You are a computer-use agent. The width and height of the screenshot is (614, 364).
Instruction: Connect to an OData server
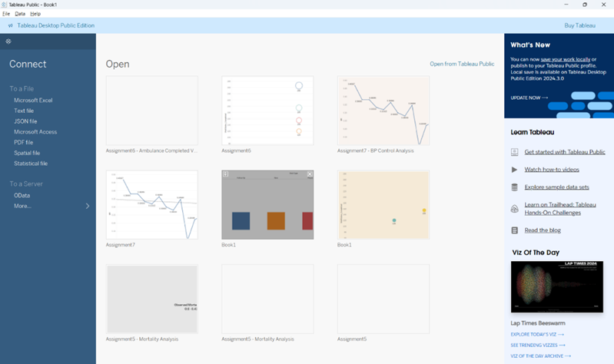(22, 195)
